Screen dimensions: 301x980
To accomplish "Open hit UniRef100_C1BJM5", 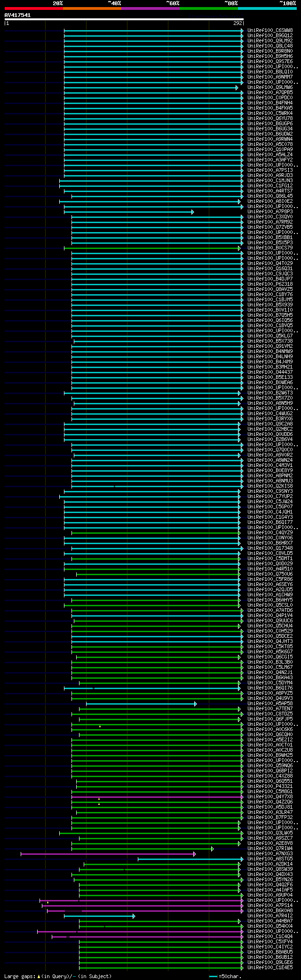I will coord(270,300).
